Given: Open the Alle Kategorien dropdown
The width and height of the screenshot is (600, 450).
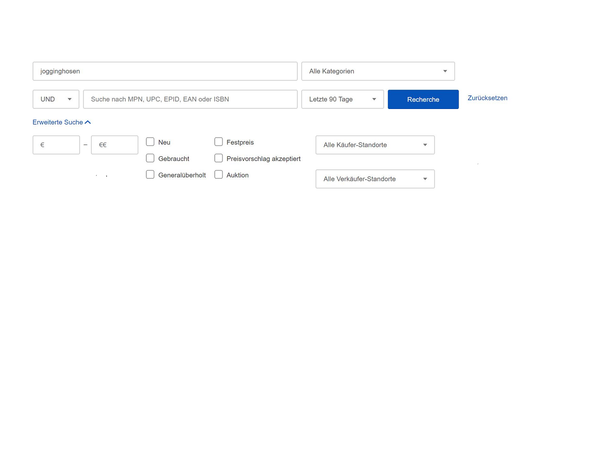Looking at the screenshot, I should coord(378,71).
